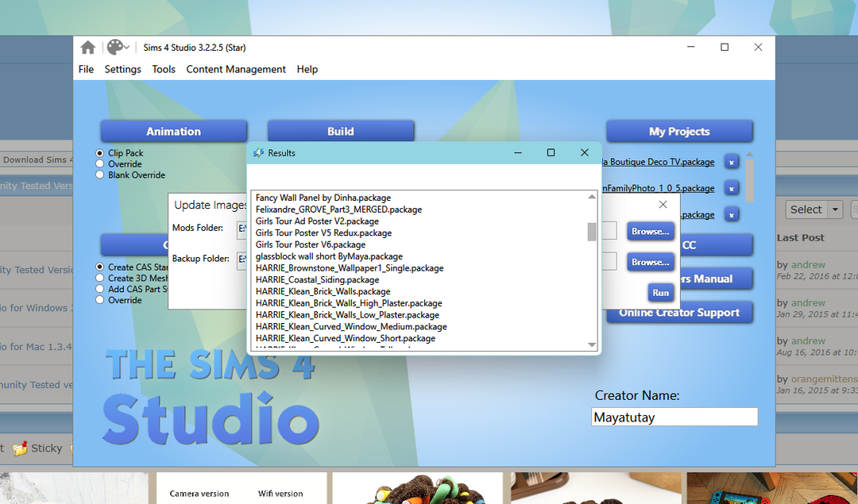Click the Home icon in the title bar
Image resolution: width=858 pixels, height=504 pixels.
[x=88, y=48]
